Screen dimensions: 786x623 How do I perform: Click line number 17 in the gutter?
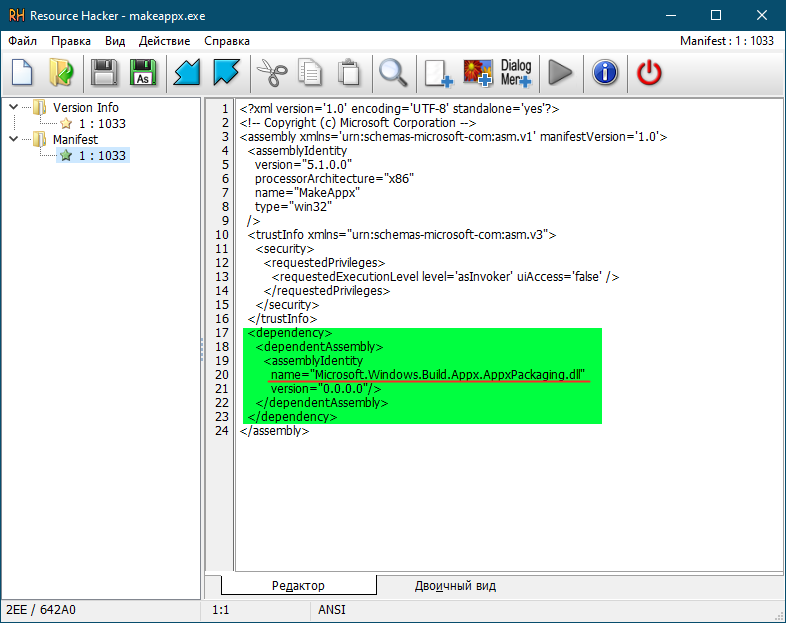point(222,333)
